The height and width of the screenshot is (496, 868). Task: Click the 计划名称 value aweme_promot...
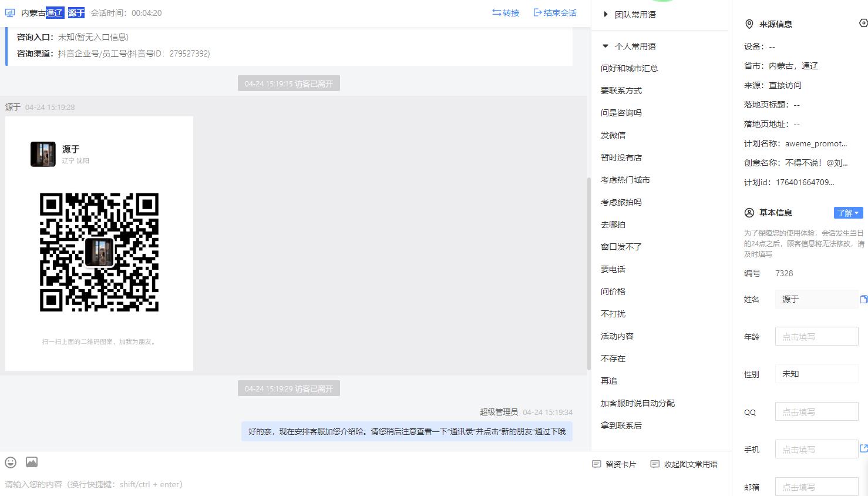click(x=816, y=143)
